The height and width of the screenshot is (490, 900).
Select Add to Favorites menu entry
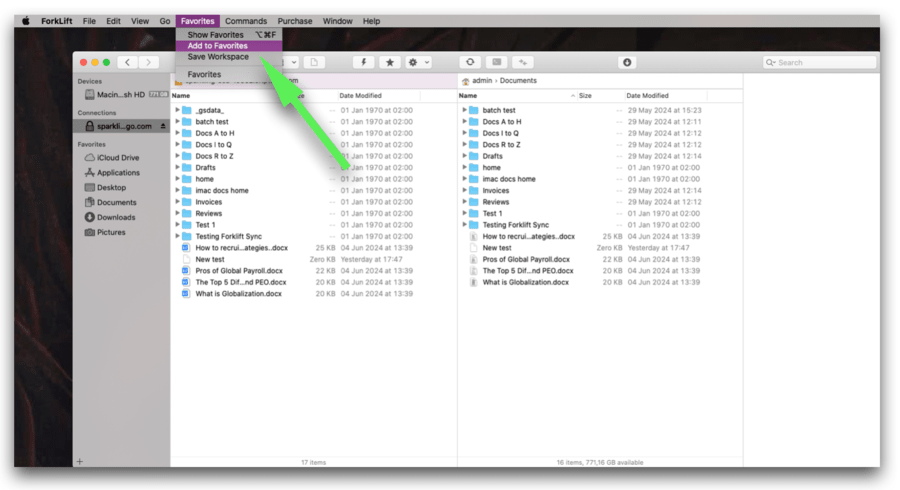pos(229,46)
